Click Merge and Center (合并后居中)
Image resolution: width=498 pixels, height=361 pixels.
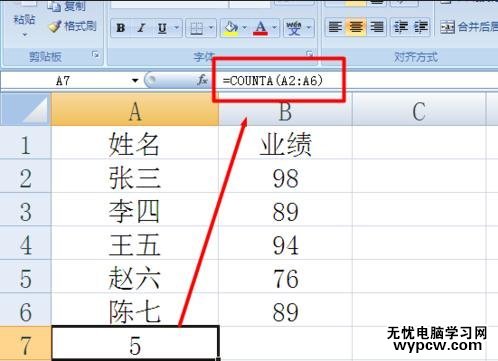pos(468,27)
